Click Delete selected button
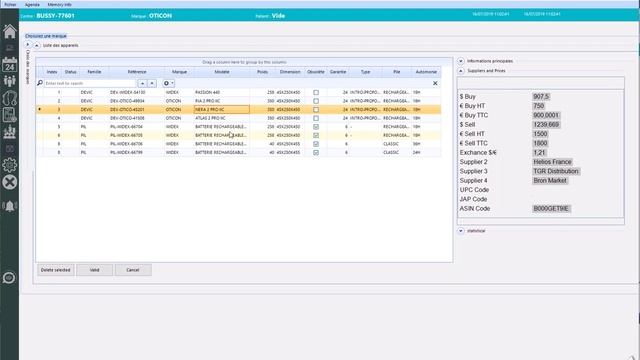The height and width of the screenshot is (360, 640). pos(56,270)
